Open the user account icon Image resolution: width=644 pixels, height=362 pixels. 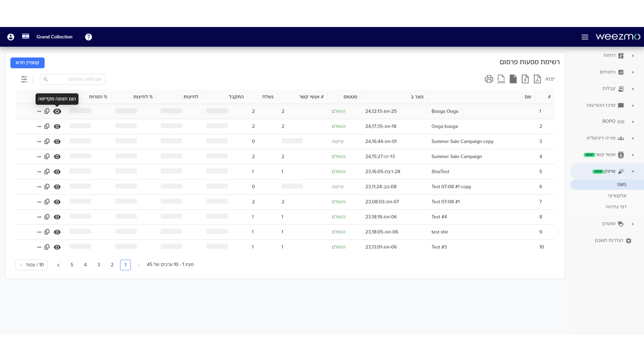(11, 37)
